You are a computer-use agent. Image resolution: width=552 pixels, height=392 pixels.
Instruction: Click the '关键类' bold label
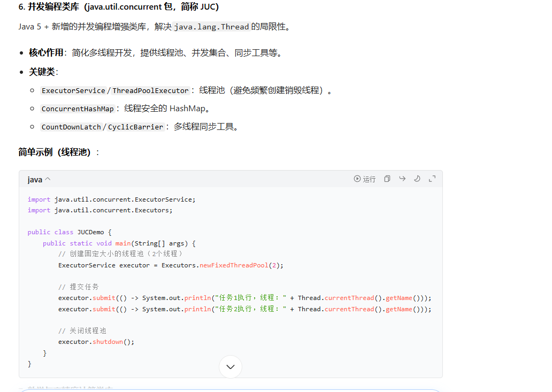click(x=42, y=72)
